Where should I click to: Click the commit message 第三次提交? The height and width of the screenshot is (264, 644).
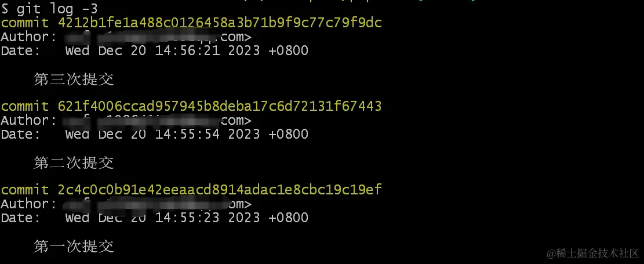click(74, 79)
